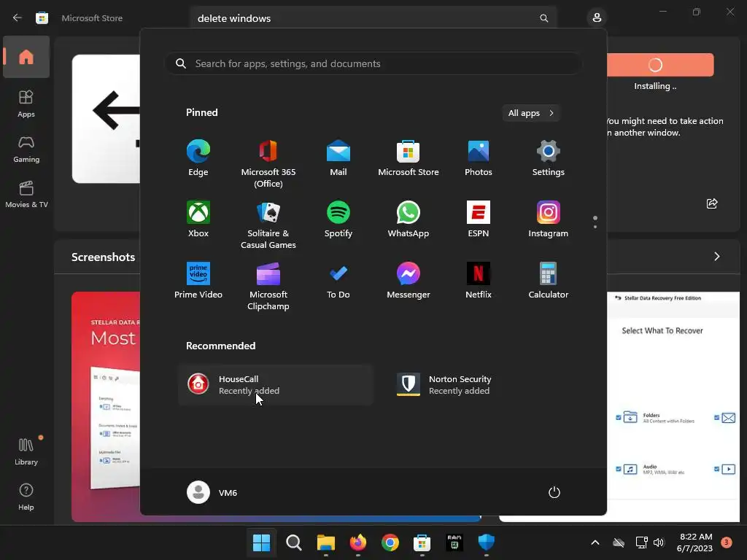Launch Microsoft 365 (Office) pinned app
This screenshot has width=747, height=560.
(268, 164)
